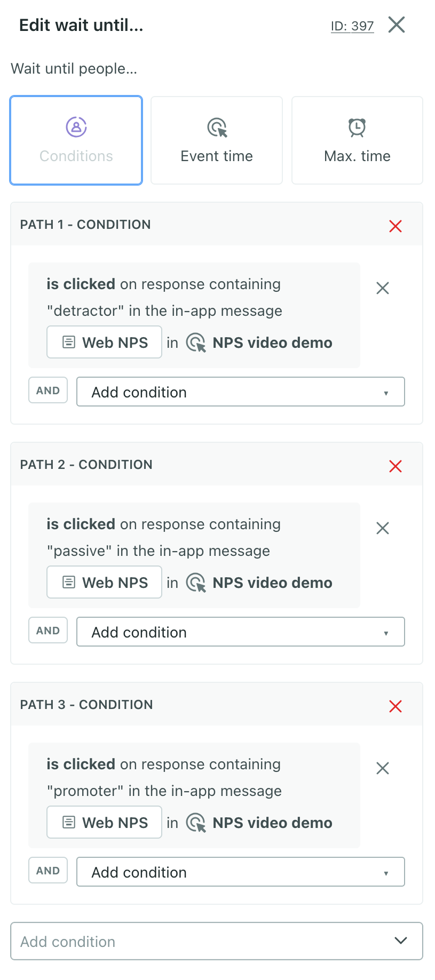Remove the "detractor" click condition
The height and width of the screenshot is (980, 435).
coord(383,289)
